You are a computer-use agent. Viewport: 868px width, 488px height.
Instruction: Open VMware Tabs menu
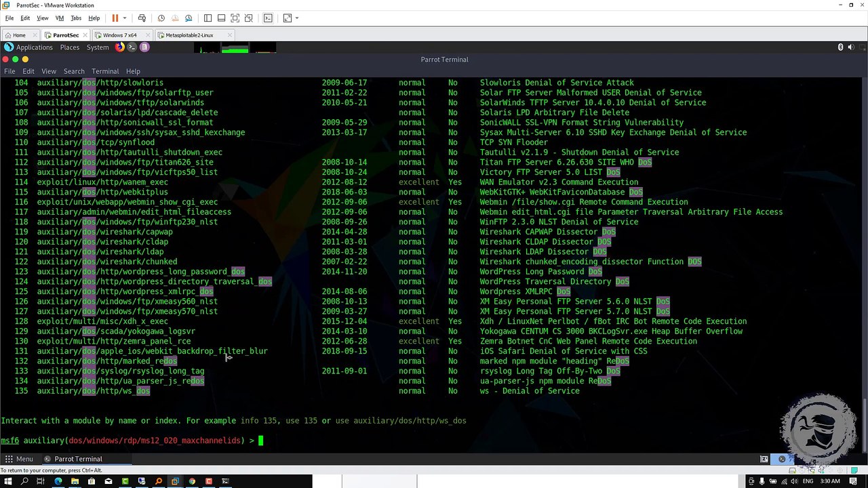click(76, 18)
